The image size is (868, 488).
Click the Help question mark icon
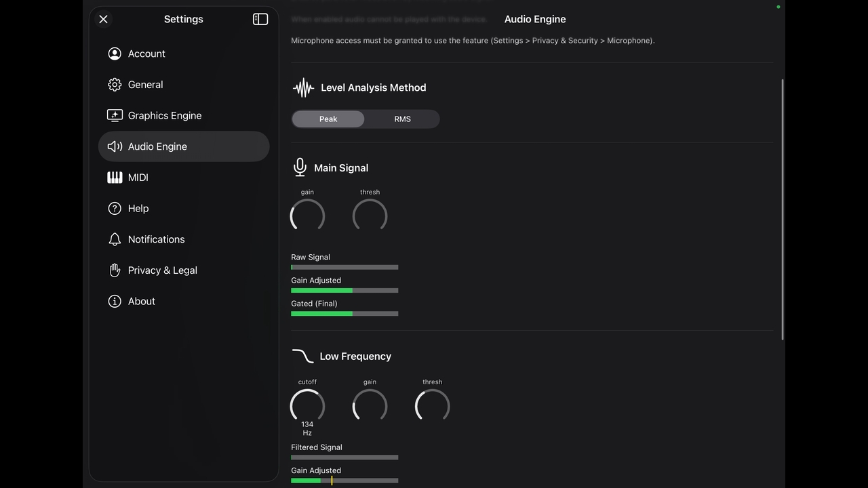click(115, 208)
